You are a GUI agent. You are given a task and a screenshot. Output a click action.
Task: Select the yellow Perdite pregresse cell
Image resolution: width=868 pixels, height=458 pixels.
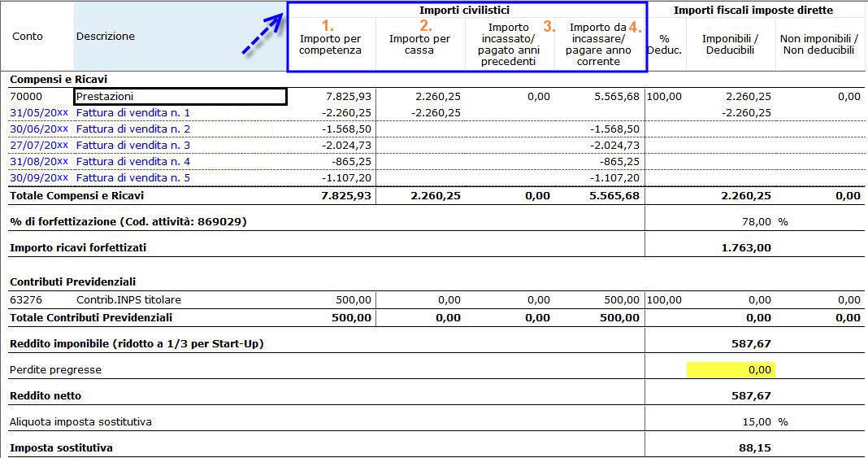(x=730, y=369)
